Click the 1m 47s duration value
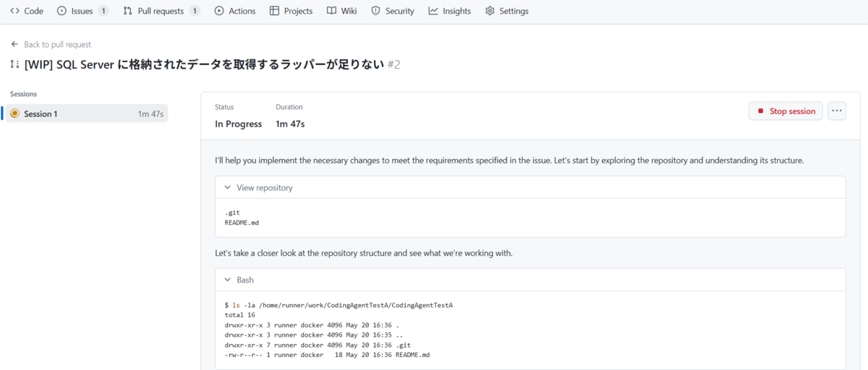This screenshot has height=370, width=868. pyautogui.click(x=290, y=124)
